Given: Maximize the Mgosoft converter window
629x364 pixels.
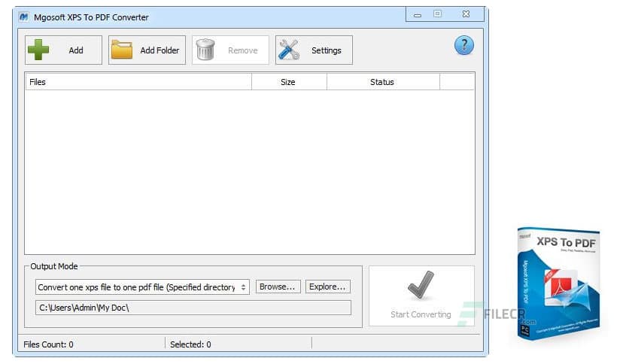Looking at the screenshot, I should (437, 14).
